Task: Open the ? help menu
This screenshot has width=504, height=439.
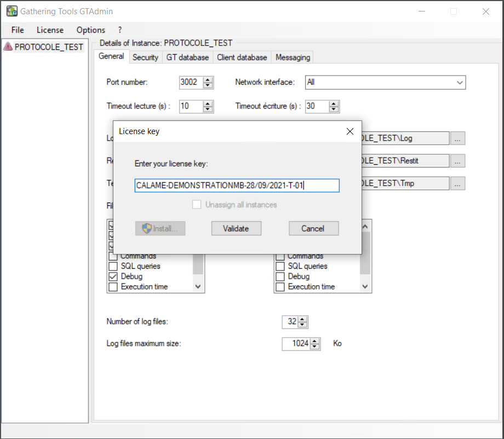Action: pos(120,30)
